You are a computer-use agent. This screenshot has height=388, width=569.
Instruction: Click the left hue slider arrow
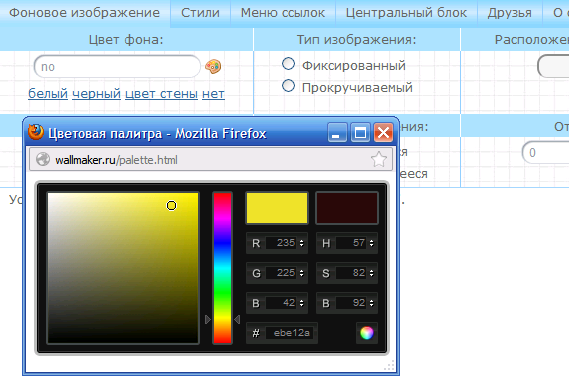tap(208, 319)
